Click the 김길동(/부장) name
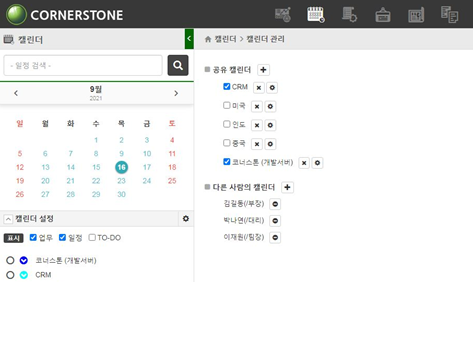The width and height of the screenshot is (473, 364). coord(244,204)
